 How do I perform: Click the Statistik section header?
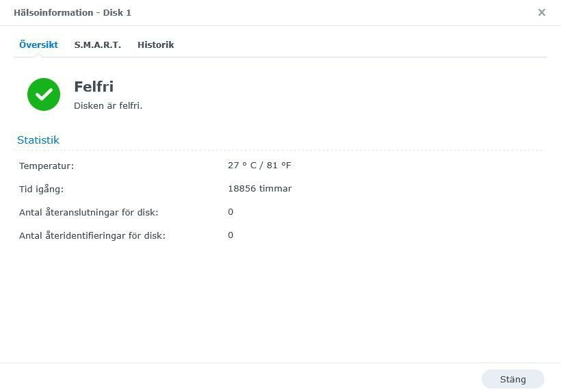[38, 140]
